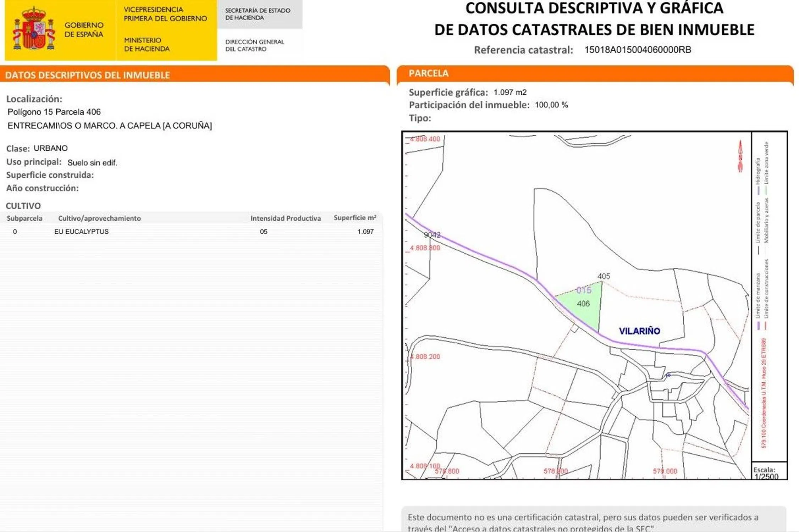Click the red north arrow on map
This screenshot has width=799, height=532.
(740, 156)
